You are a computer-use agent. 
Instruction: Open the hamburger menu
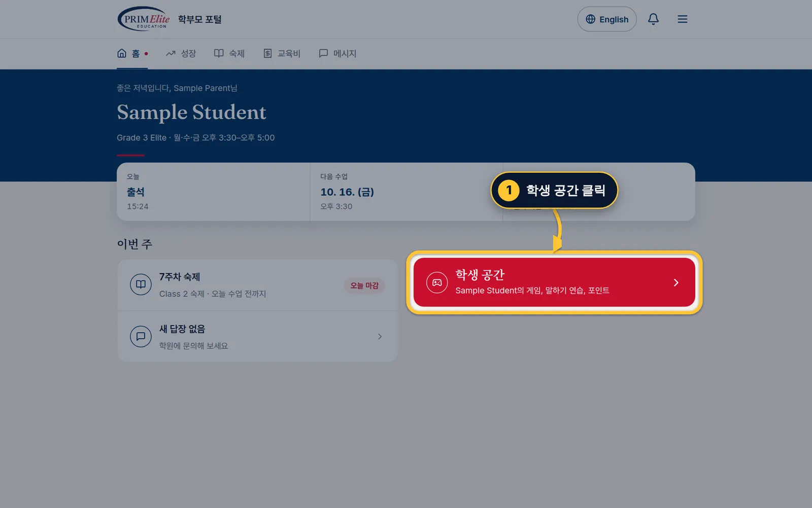click(683, 19)
